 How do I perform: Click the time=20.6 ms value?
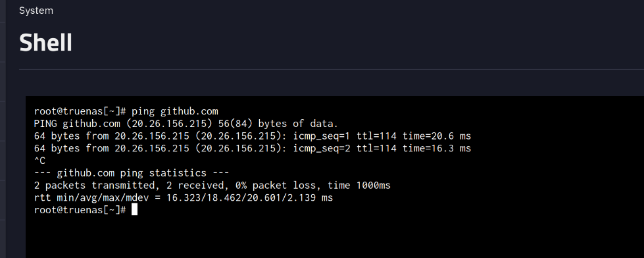pos(437,136)
